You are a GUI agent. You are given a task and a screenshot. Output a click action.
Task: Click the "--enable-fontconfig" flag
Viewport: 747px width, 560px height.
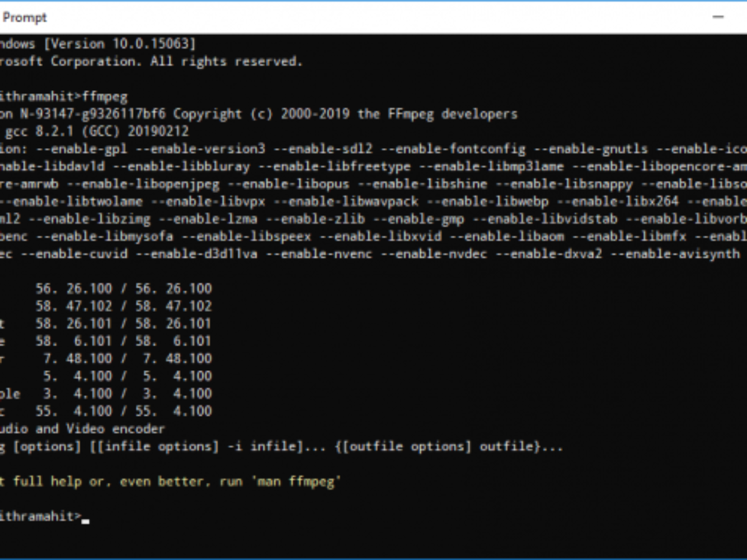point(453,149)
